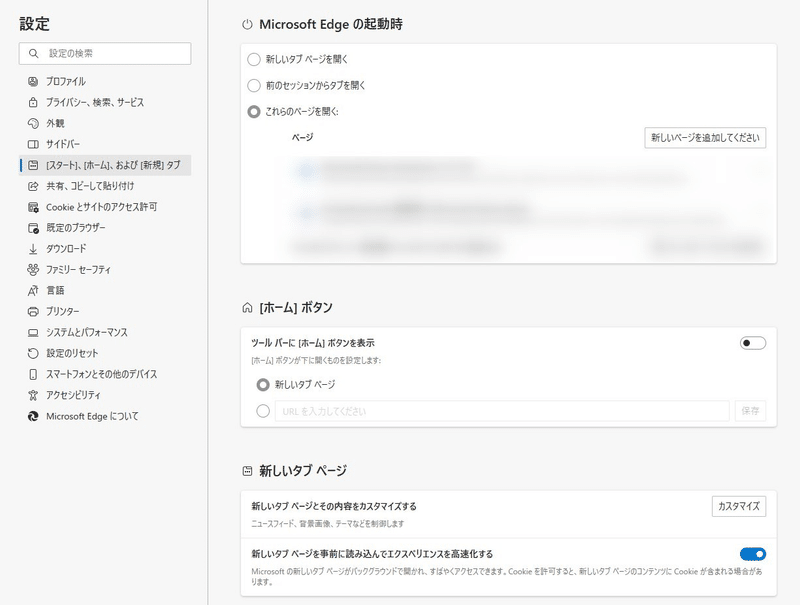Click the カスタマイズ button
Image resolution: width=800 pixels, height=605 pixels.
(x=739, y=506)
